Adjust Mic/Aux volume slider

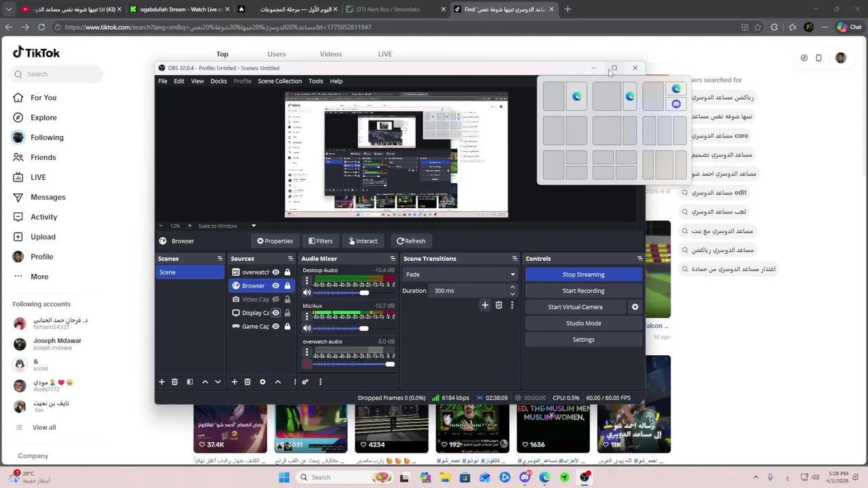[x=352, y=328]
